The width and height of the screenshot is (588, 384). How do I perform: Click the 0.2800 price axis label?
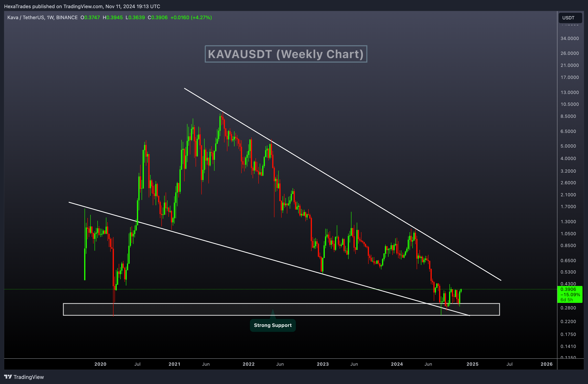568,308
